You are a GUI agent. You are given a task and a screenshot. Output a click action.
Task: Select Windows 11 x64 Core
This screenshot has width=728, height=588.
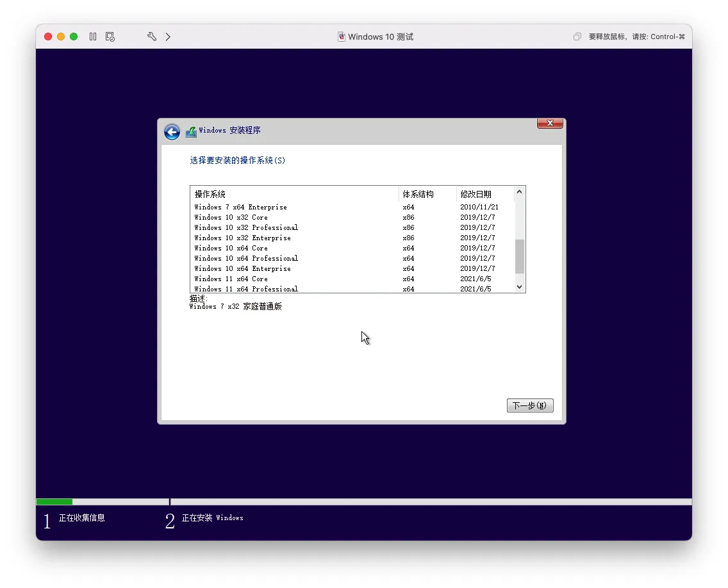(352, 279)
